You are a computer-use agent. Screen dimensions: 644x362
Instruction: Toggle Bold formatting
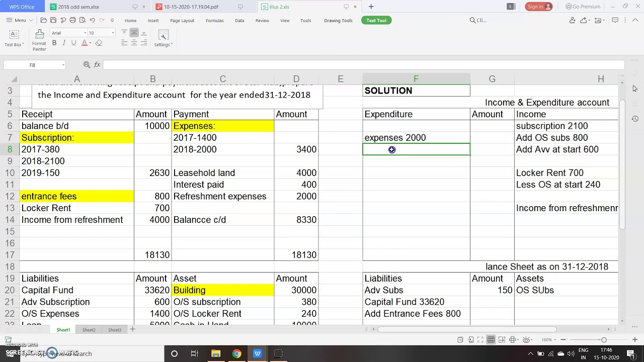pyautogui.click(x=54, y=43)
